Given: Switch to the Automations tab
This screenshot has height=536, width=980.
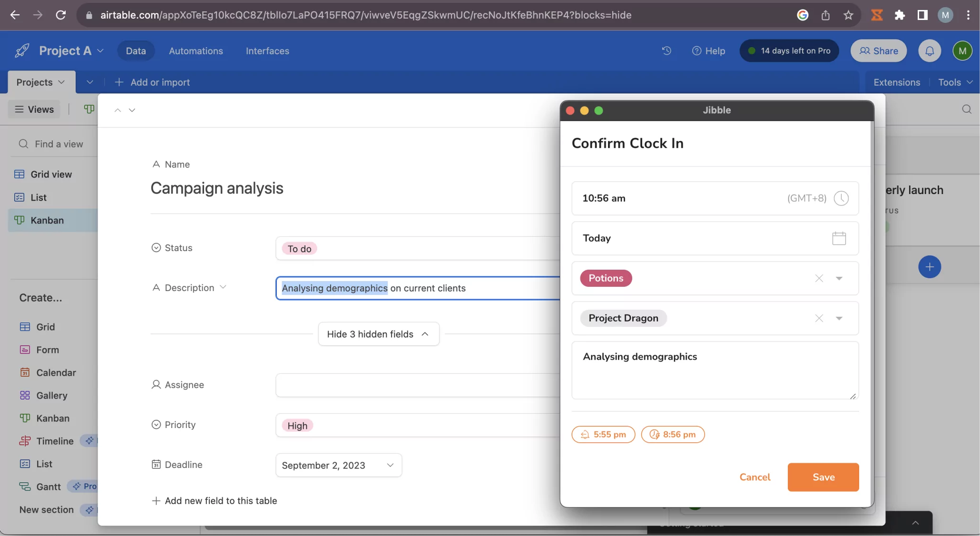Looking at the screenshot, I should point(196,50).
